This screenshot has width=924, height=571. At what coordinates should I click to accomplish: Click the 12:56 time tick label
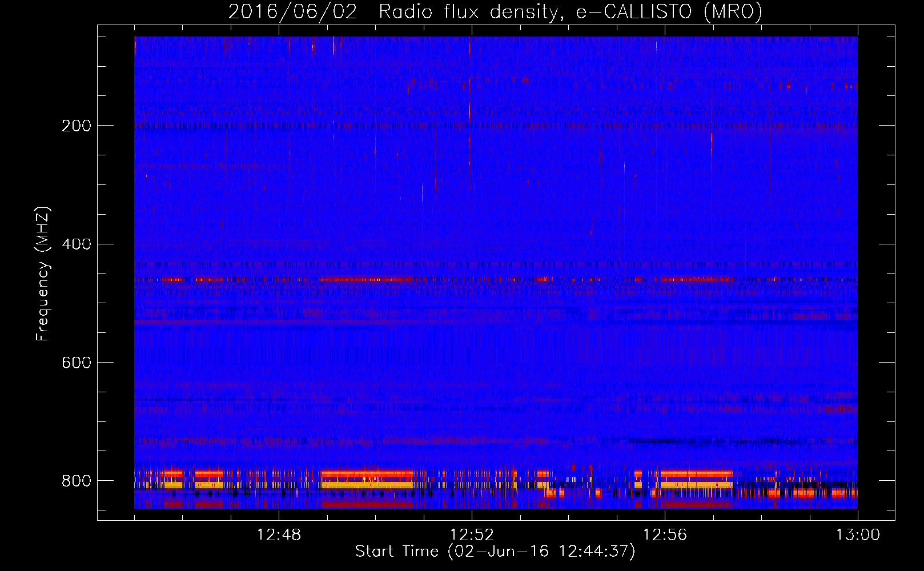click(665, 535)
